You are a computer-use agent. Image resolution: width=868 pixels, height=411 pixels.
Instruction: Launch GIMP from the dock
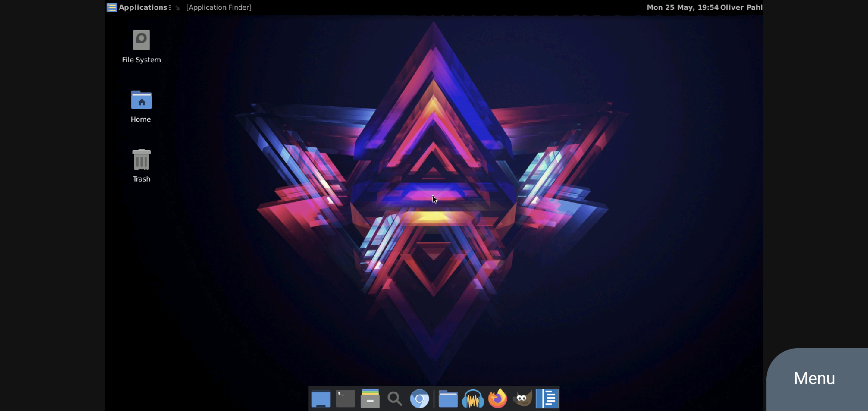point(522,399)
